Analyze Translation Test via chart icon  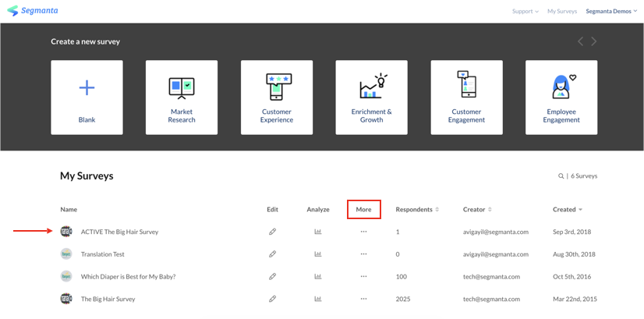[318, 254]
